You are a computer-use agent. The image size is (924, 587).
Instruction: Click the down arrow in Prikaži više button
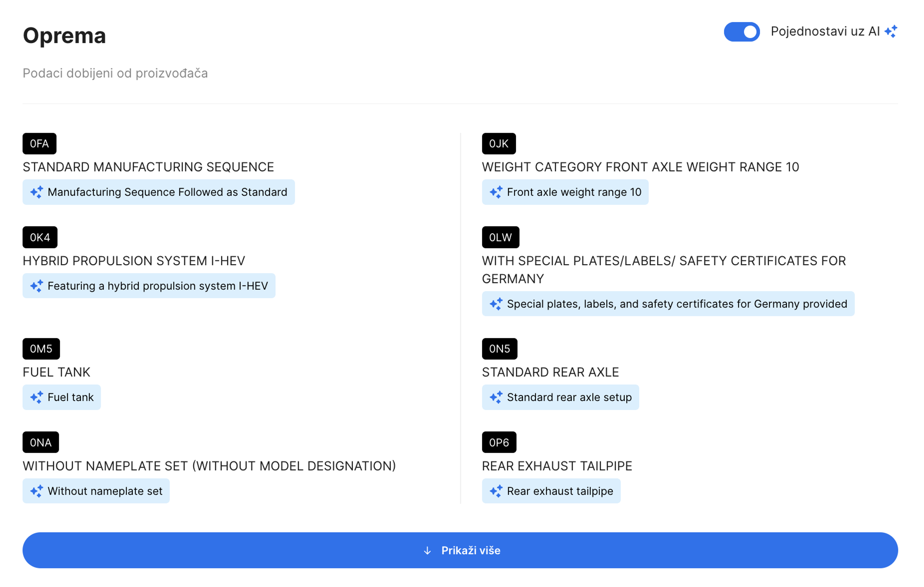tap(427, 551)
